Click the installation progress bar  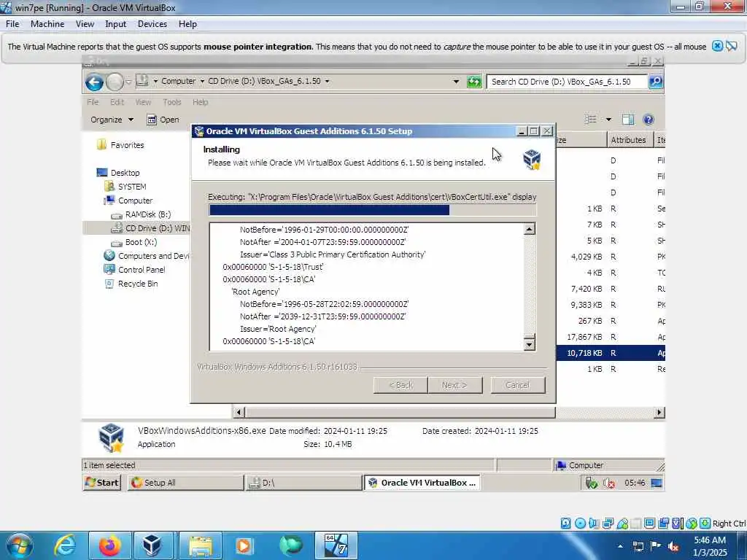click(x=373, y=210)
